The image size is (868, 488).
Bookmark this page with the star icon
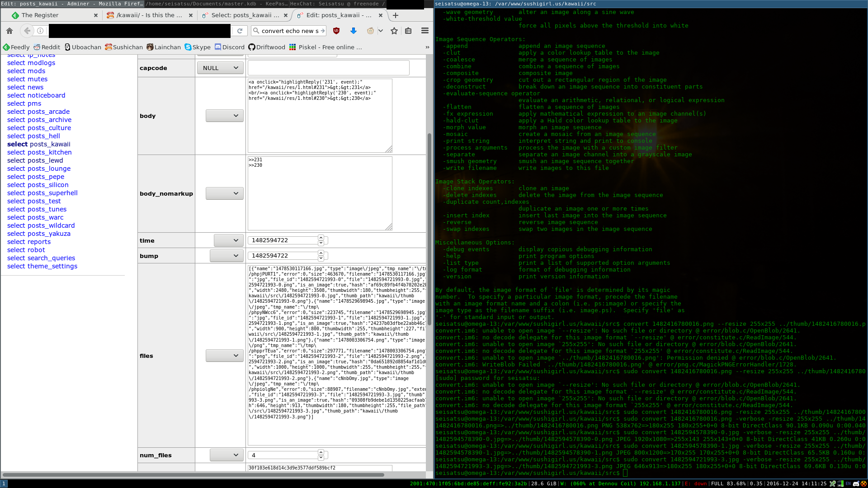[394, 31]
